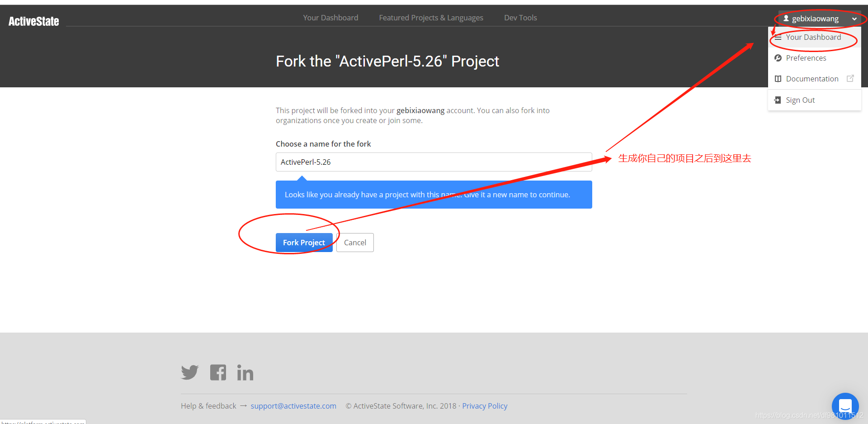Click the ActiveState logo
This screenshot has height=424, width=868.
point(34,21)
